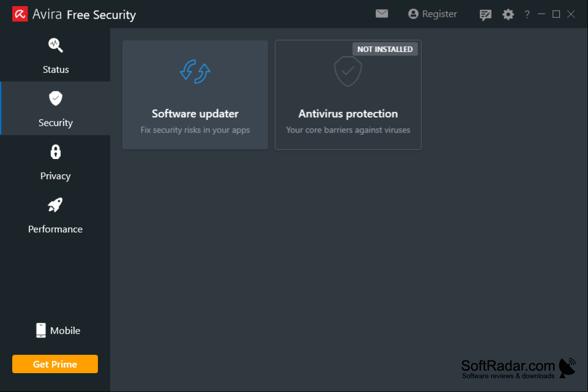
Task: Click the help question mark icon
Action: (527, 14)
